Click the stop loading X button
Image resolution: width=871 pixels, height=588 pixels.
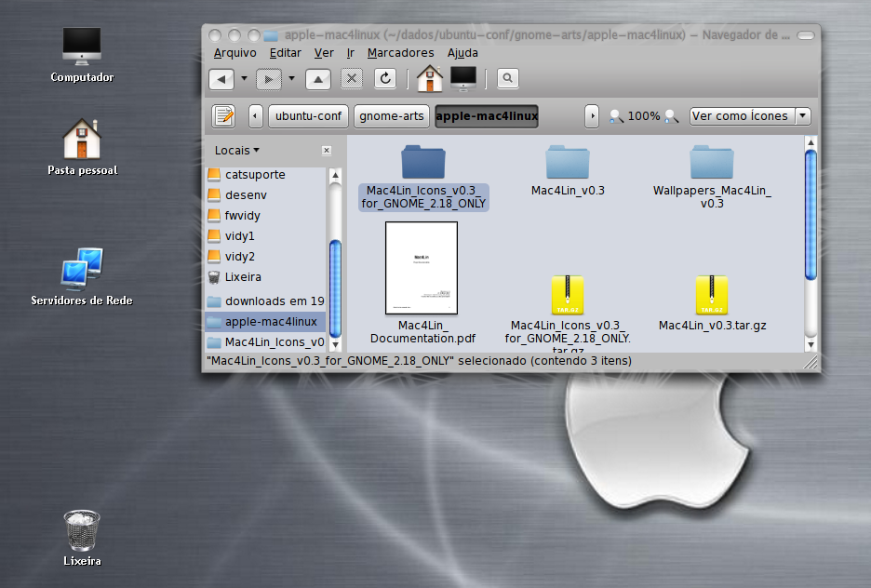tap(352, 79)
